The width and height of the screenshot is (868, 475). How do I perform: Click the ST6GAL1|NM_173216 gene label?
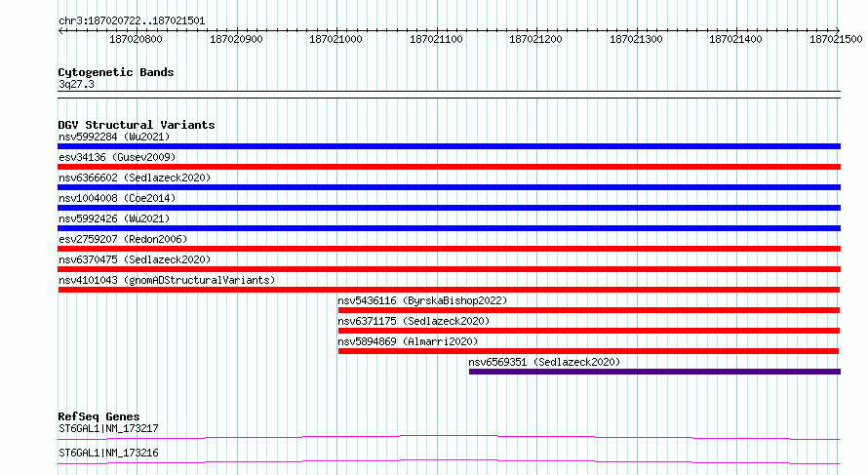point(108,453)
